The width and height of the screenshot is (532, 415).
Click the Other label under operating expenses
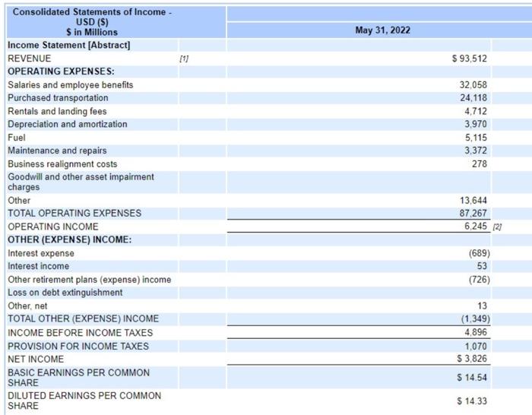[x=19, y=201]
